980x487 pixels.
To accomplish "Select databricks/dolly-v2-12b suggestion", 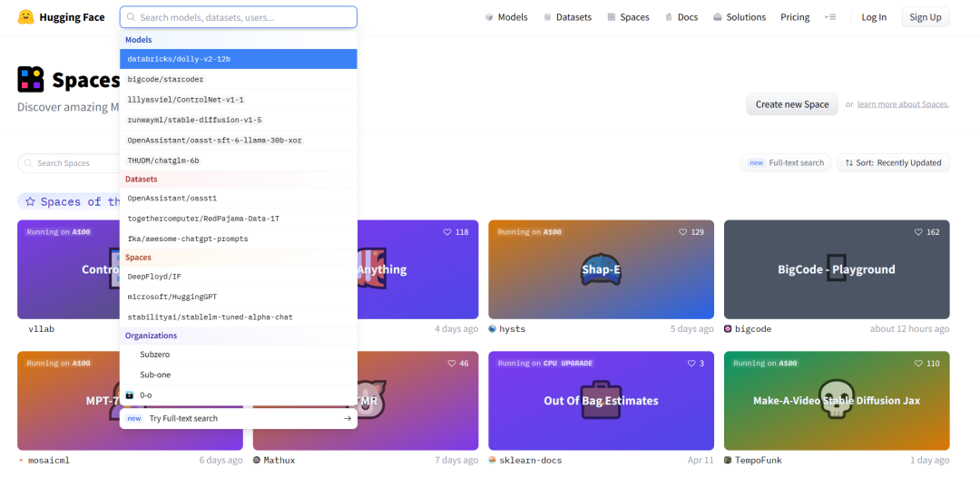I will coord(238,59).
